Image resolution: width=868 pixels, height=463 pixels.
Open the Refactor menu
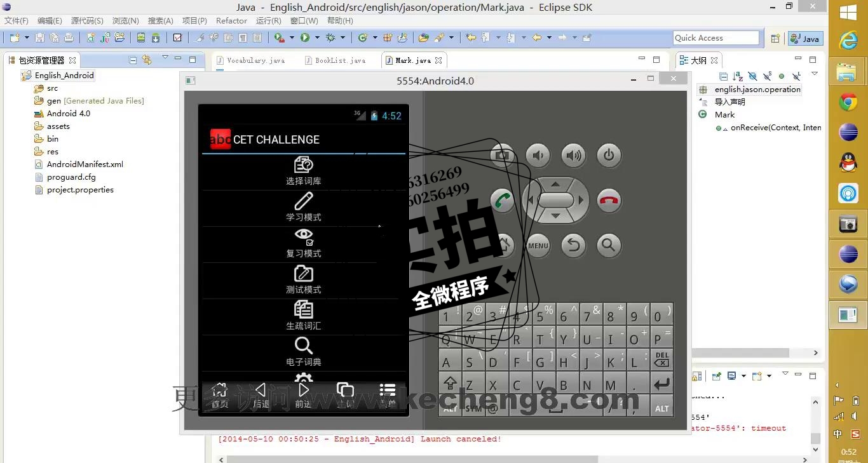click(231, 21)
